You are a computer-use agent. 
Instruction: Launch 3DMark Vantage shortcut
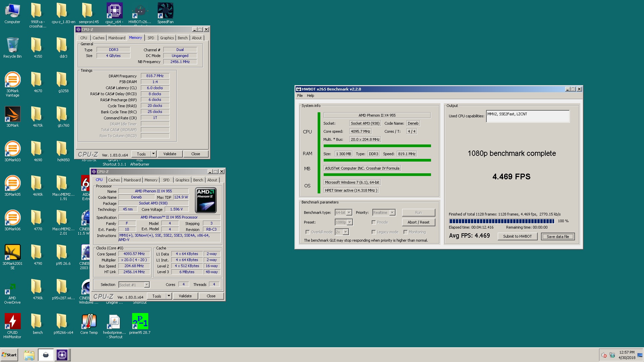point(12,84)
